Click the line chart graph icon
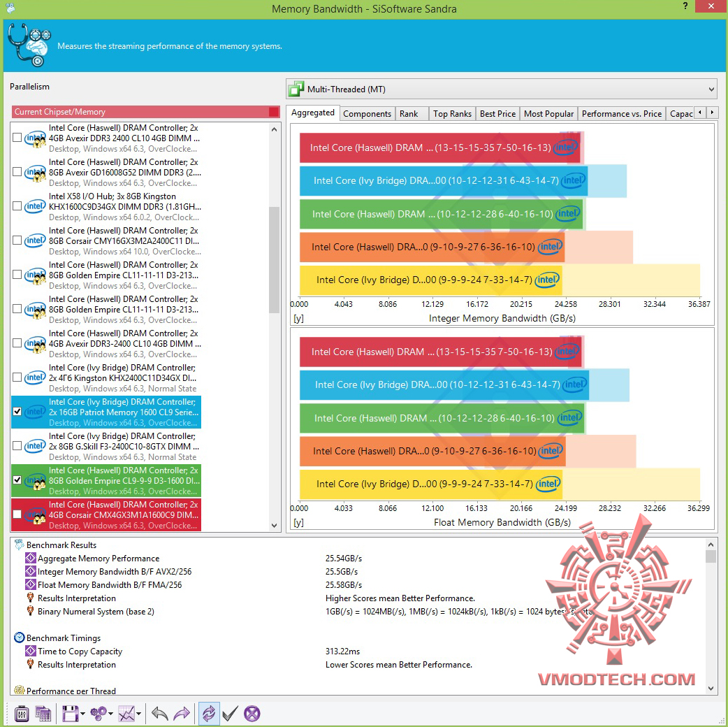728x727 pixels. pyautogui.click(x=126, y=714)
